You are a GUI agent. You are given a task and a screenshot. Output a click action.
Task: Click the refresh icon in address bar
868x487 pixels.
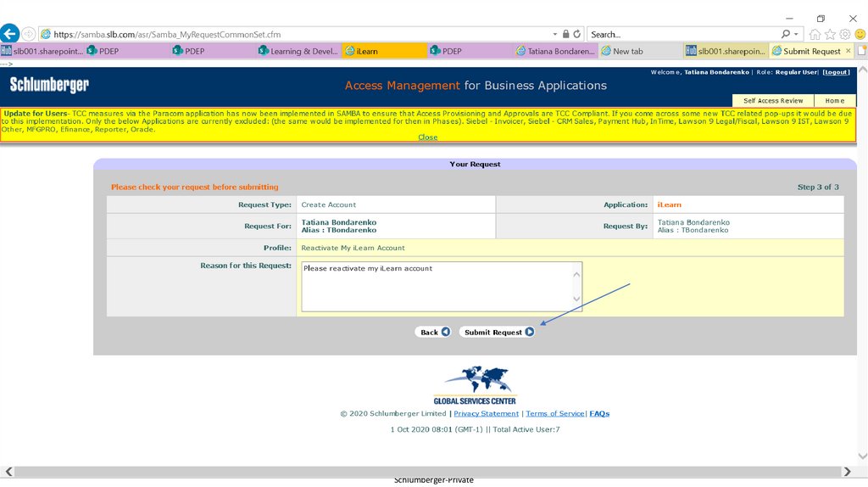point(576,34)
